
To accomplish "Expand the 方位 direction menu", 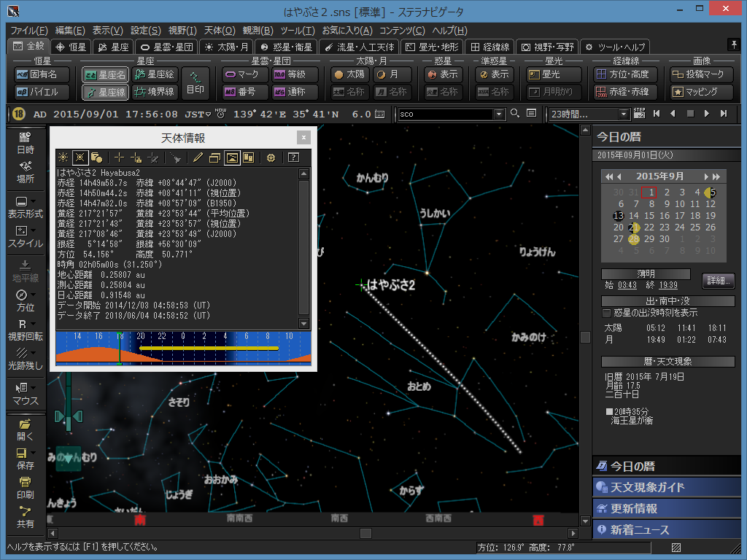I will click(33, 295).
